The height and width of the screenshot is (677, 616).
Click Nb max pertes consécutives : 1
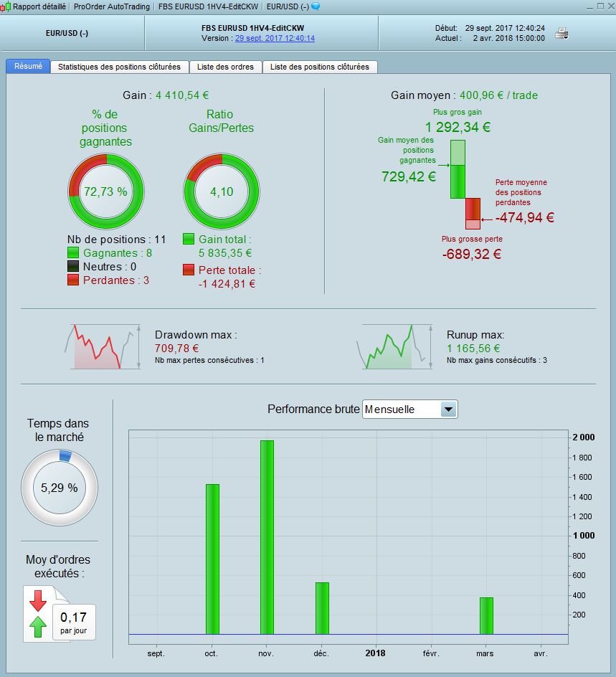pyautogui.click(x=209, y=360)
